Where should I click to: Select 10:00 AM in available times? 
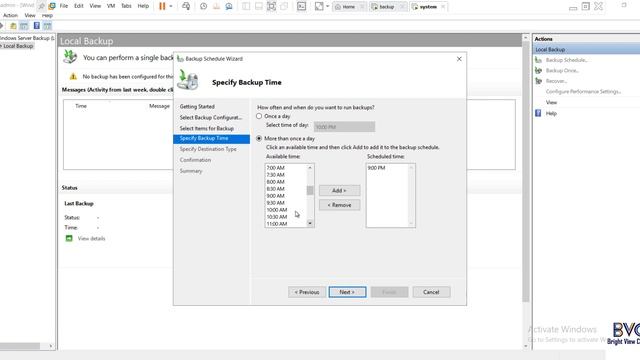(277, 209)
